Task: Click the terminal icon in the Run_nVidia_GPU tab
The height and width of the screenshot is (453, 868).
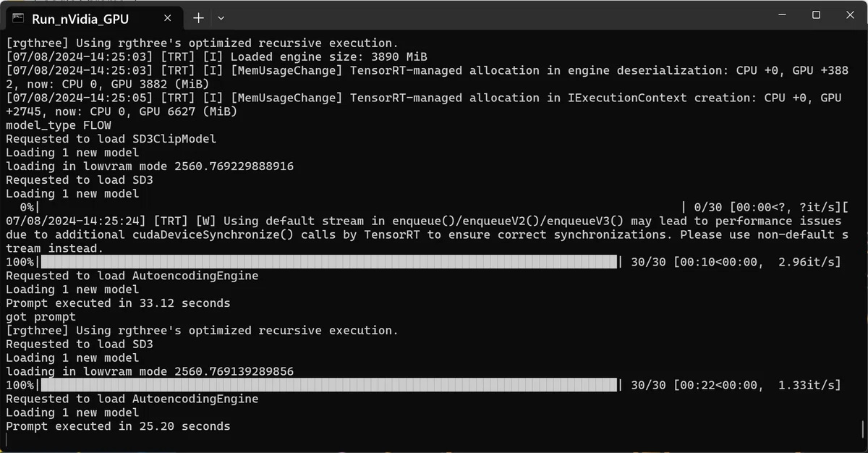Action: (18, 17)
